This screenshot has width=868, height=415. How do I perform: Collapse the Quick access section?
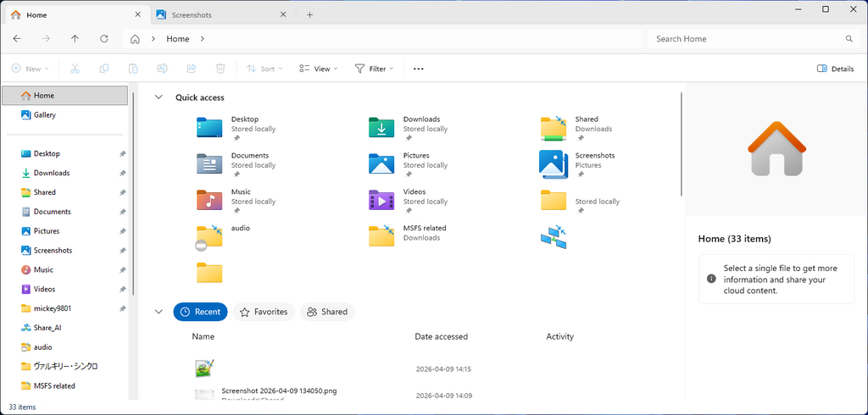159,97
